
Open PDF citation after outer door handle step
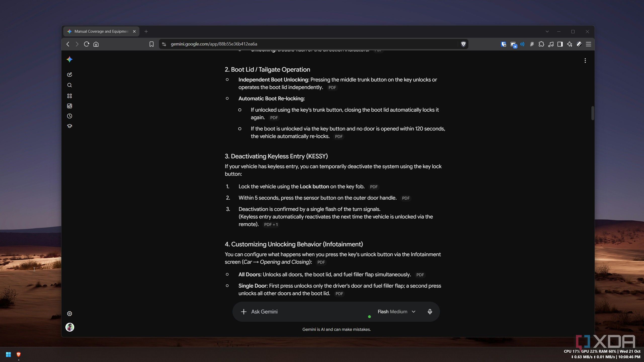click(406, 198)
